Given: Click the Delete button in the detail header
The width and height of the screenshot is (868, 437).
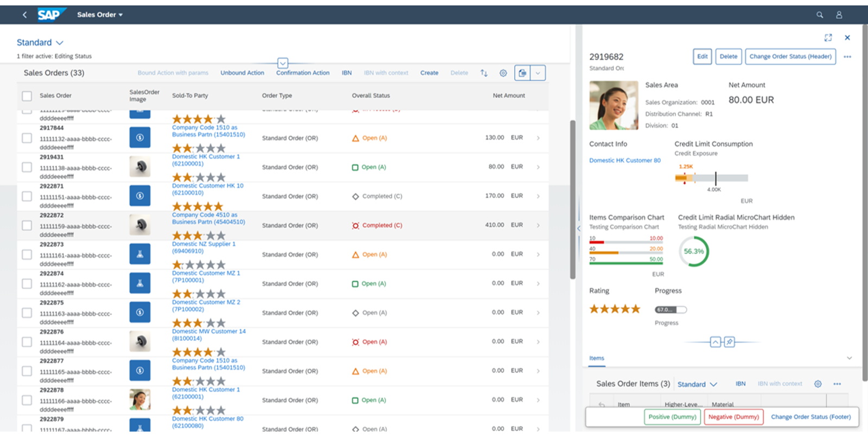Looking at the screenshot, I should pyautogui.click(x=729, y=56).
